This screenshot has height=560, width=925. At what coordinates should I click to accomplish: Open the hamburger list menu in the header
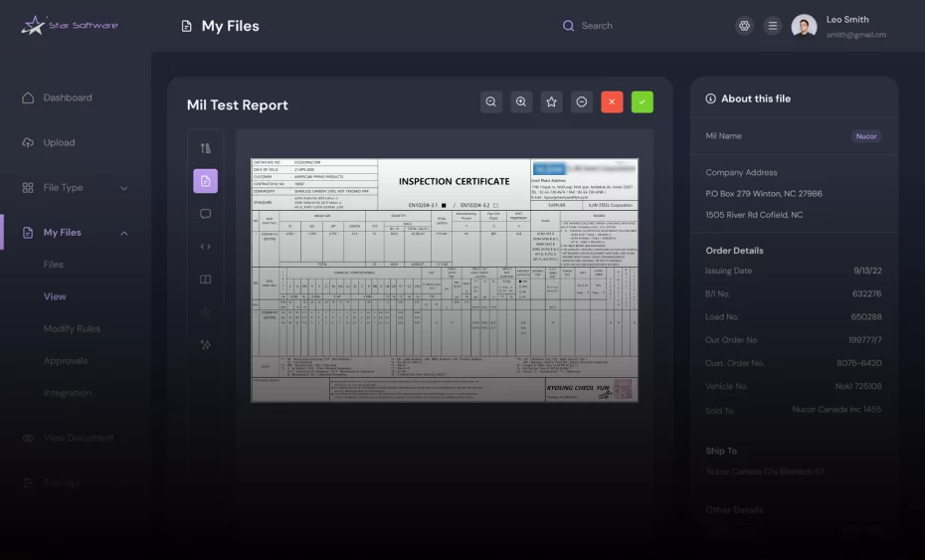point(772,26)
